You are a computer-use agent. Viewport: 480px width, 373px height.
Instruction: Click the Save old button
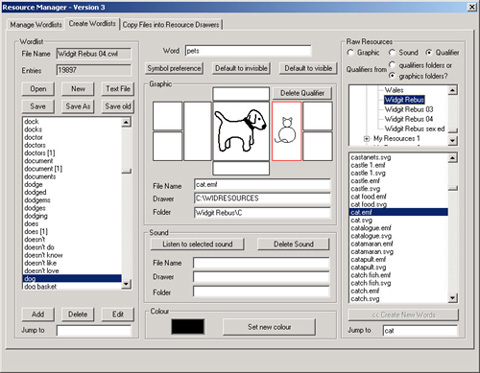tap(118, 106)
